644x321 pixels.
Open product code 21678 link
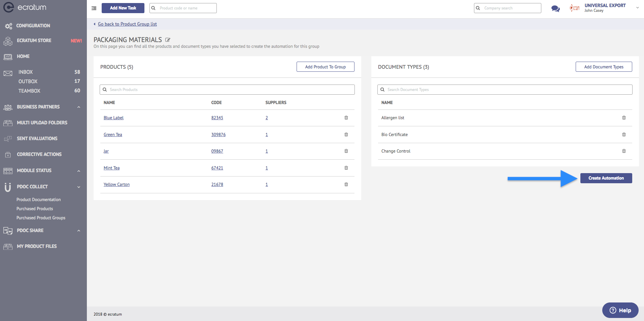(217, 185)
